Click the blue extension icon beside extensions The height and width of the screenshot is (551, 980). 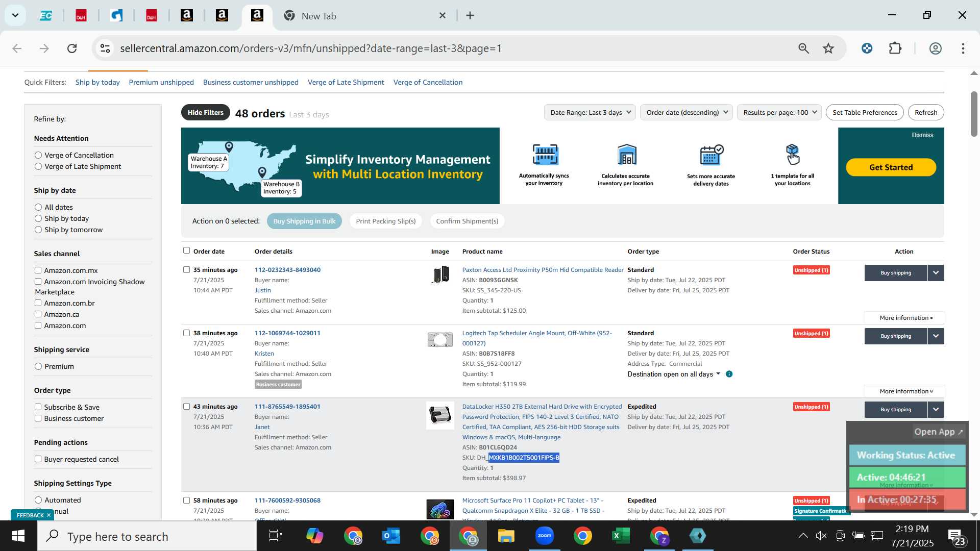867,48
